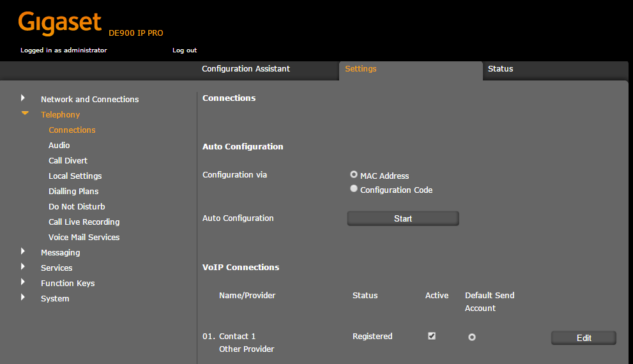Open Call Divert settings

68,160
